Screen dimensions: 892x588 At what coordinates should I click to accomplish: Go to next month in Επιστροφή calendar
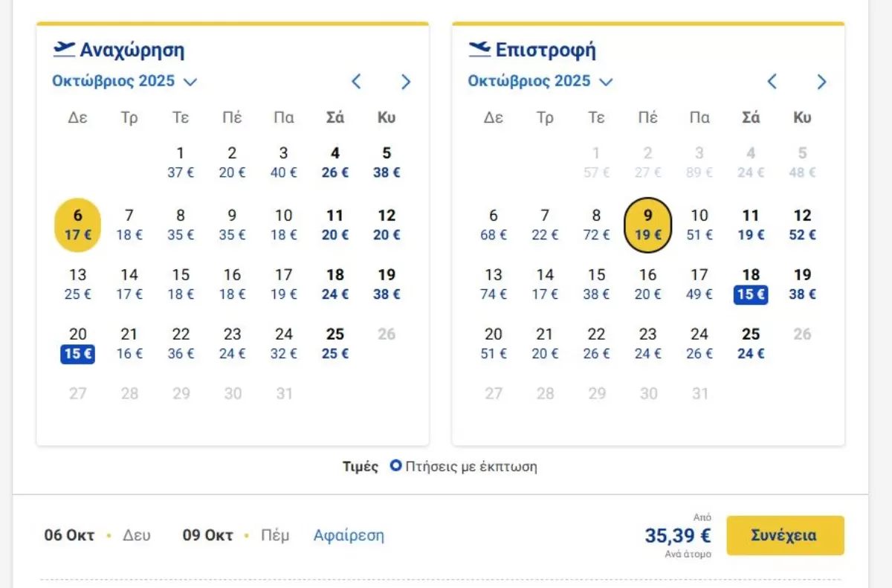coord(821,82)
